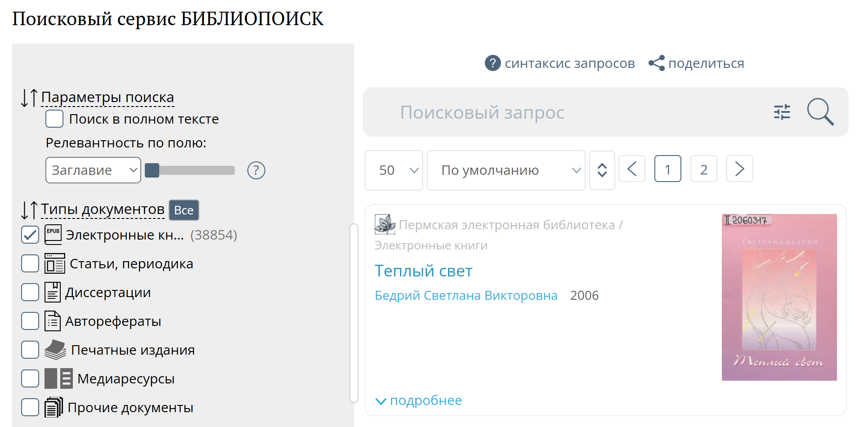Go to previous results page arrow
868x427 pixels.
(x=631, y=169)
